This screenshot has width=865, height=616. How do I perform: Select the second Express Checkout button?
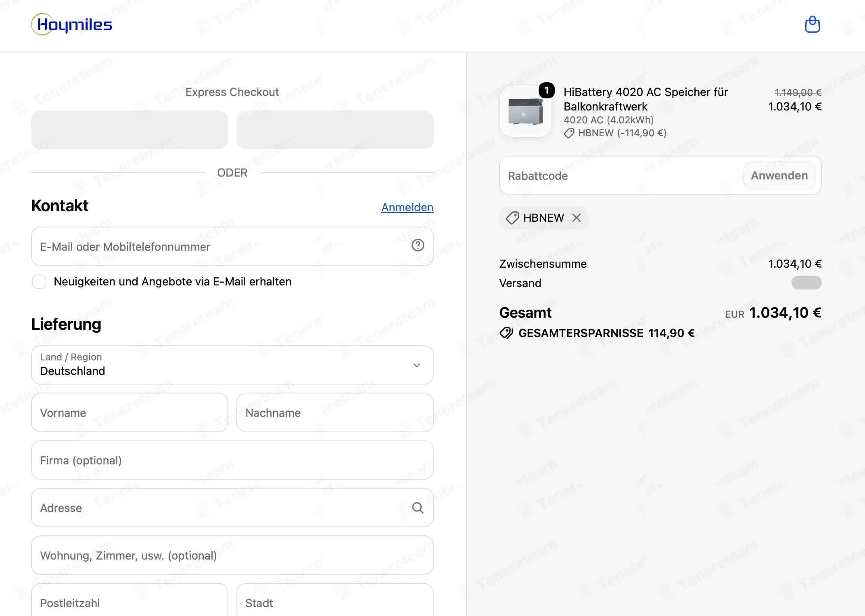coord(335,130)
